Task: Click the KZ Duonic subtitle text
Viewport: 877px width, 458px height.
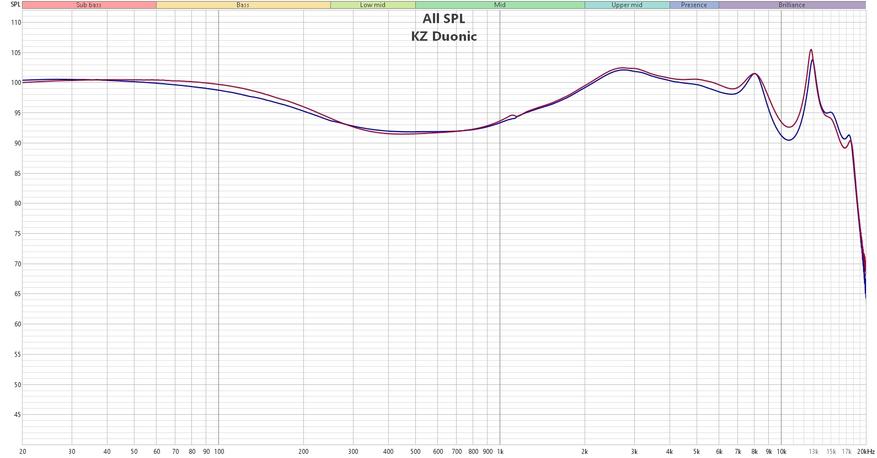Action: tap(444, 36)
